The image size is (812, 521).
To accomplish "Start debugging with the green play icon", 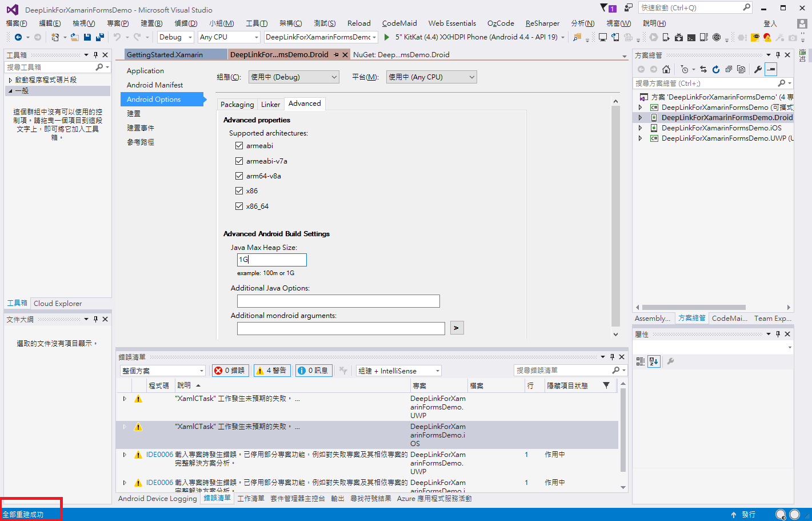I will pyautogui.click(x=387, y=37).
